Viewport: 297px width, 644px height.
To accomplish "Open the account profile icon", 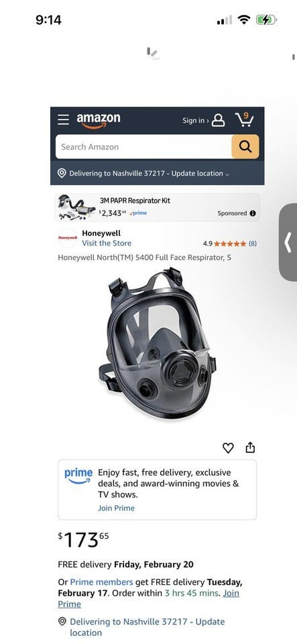I will (218, 120).
